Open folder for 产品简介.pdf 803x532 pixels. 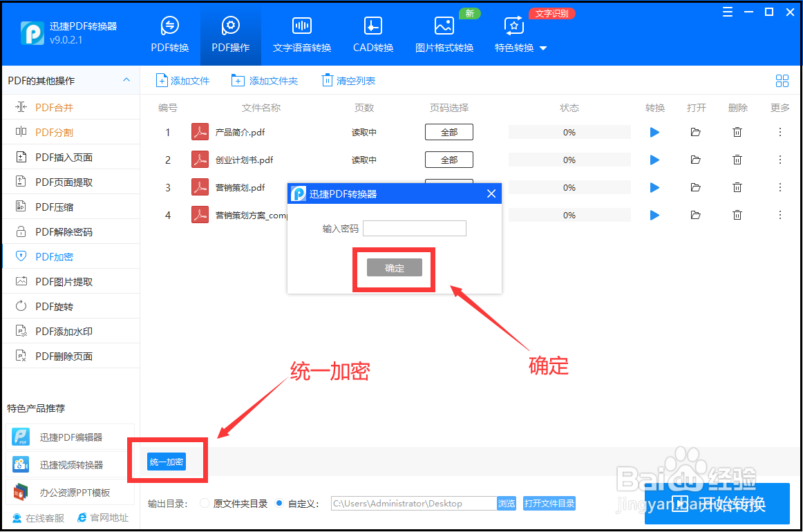(695, 132)
